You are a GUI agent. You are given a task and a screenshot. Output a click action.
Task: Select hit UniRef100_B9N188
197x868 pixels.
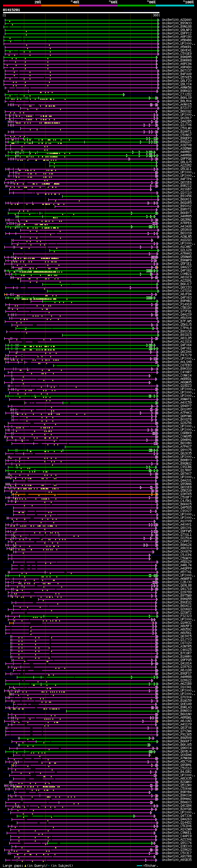pyautogui.click(x=177, y=26)
